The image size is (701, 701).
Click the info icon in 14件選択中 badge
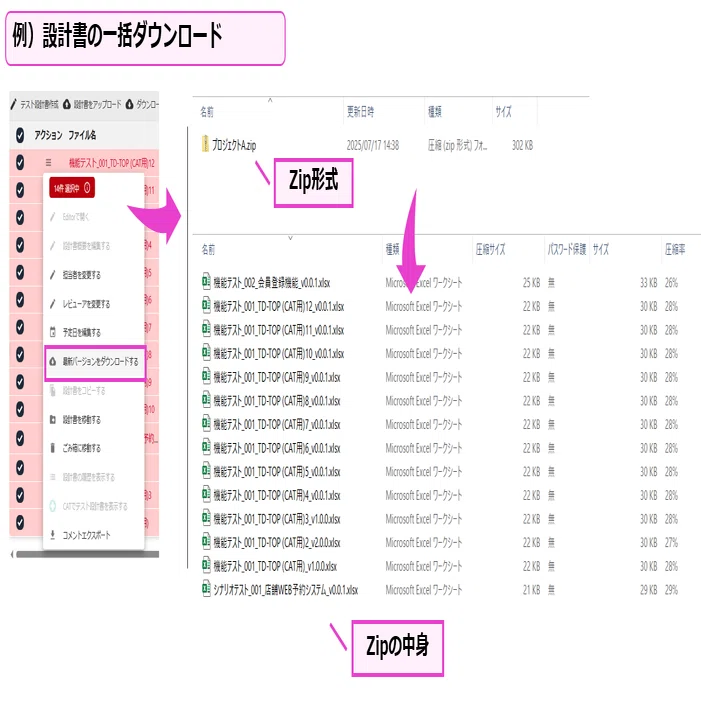pyautogui.click(x=87, y=188)
